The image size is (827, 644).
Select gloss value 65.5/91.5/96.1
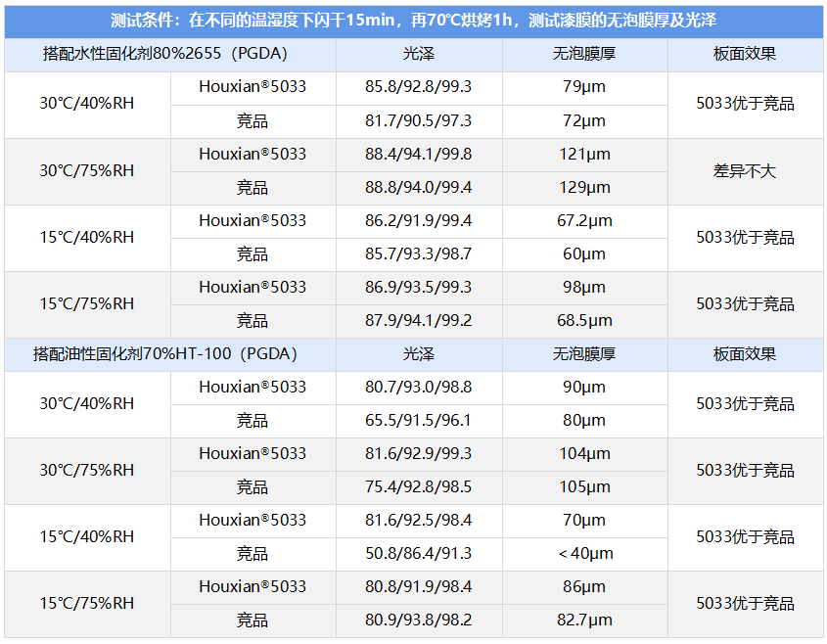click(419, 421)
